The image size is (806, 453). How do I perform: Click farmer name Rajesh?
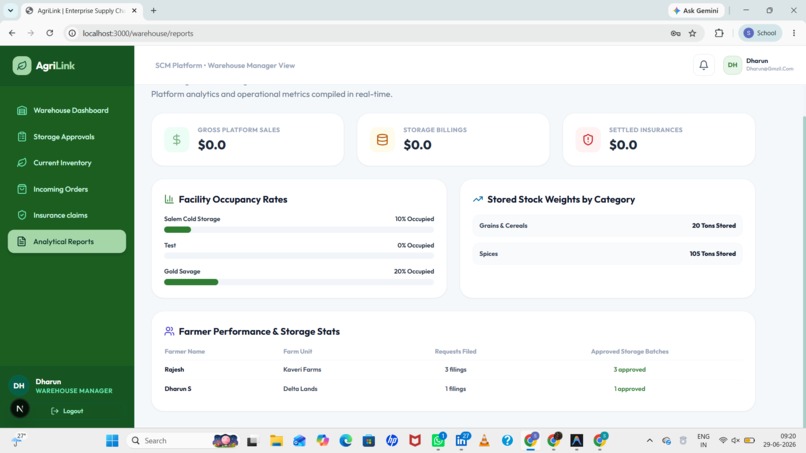(174, 369)
